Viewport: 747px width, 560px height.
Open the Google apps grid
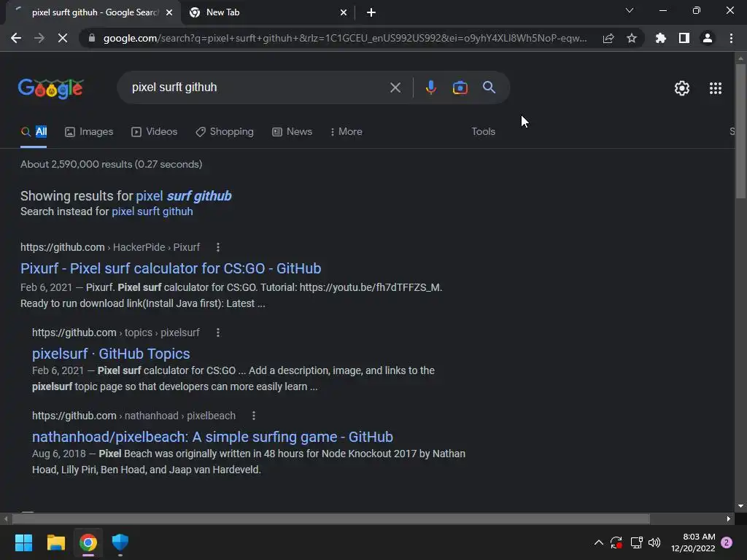[715, 88]
